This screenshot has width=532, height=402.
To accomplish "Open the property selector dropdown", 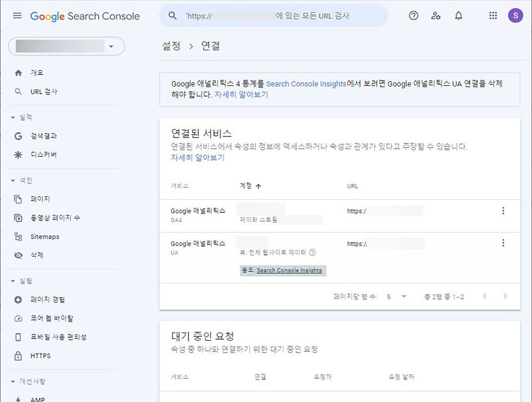I will point(66,46).
